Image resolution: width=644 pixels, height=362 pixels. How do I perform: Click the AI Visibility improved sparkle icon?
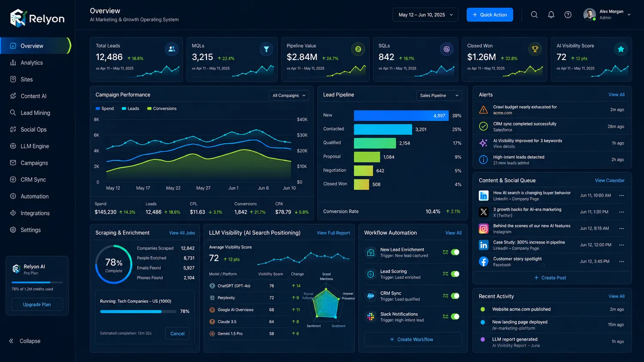click(483, 143)
